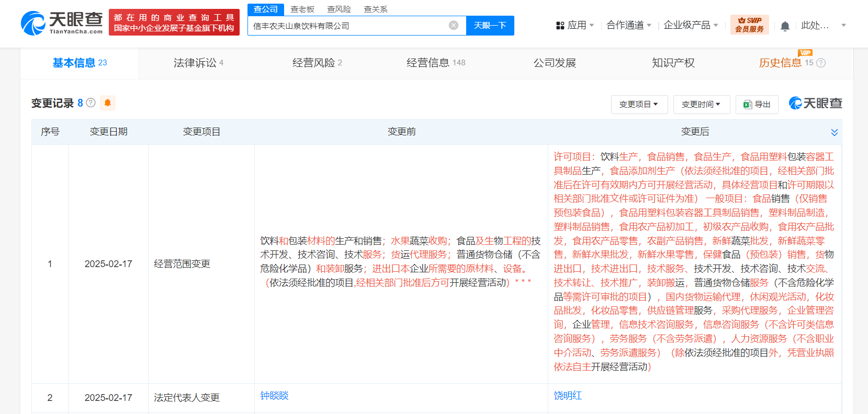This screenshot has height=414, width=868.
Task: Click the 应用 grid icon
Action: (x=560, y=25)
